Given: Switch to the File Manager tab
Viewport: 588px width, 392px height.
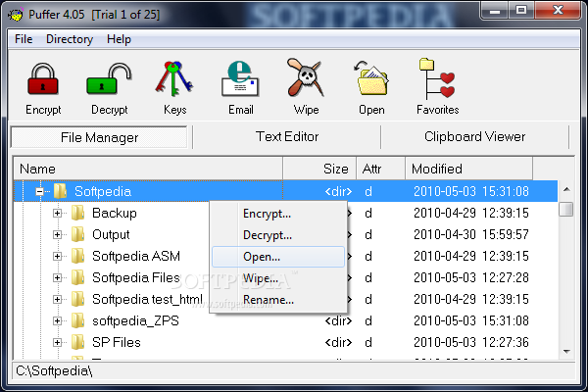Looking at the screenshot, I should coord(99,137).
